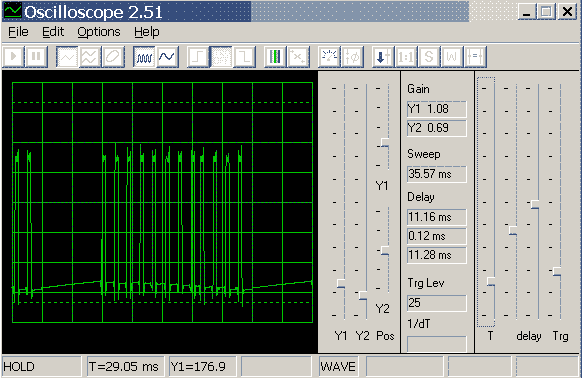This screenshot has height=378, width=582.
Task: Click the S toolbar icon
Action: (x=429, y=57)
